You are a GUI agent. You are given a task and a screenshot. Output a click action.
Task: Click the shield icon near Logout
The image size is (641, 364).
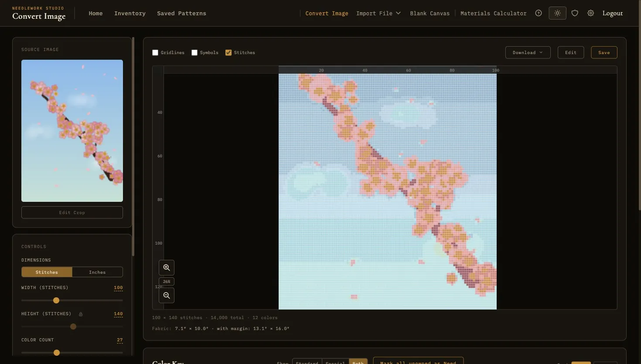tap(575, 13)
